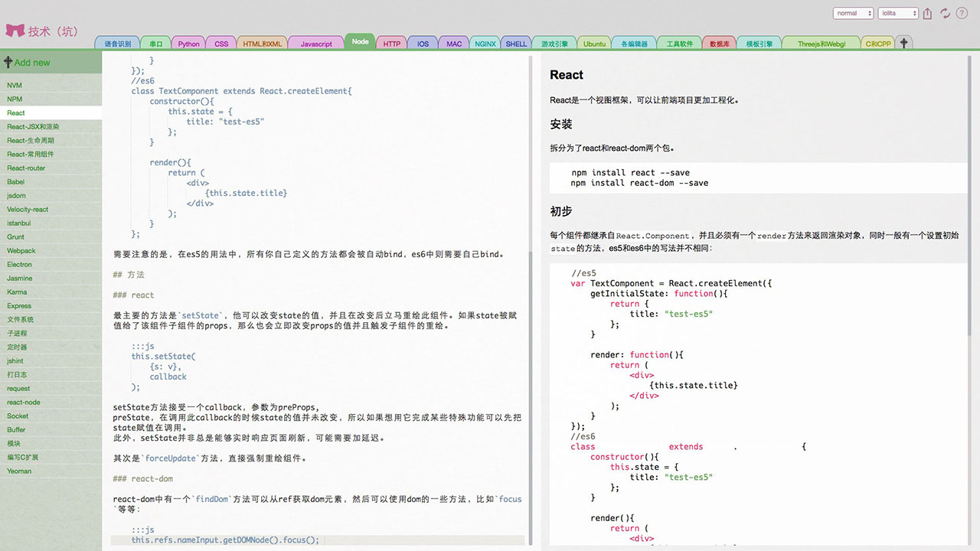This screenshot has width=980, height=551.
Task: Switch to the Python tab
Action: point(188,44)
